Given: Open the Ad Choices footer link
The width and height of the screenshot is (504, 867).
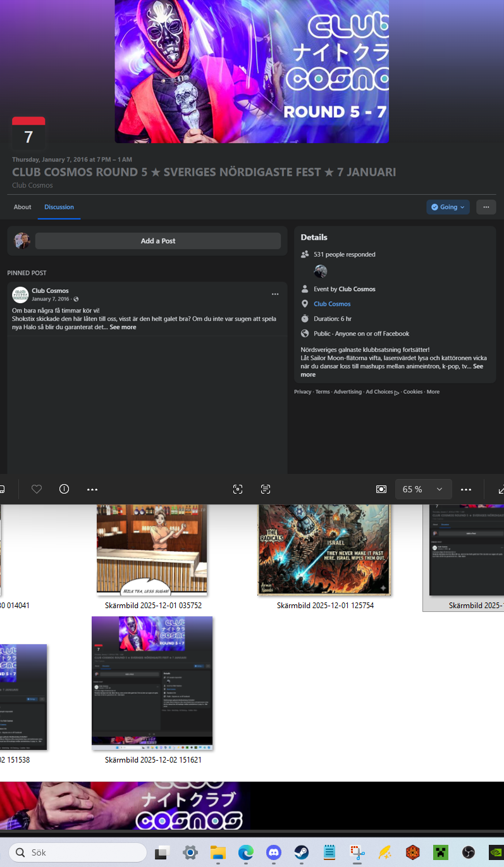Looking at the screenshot, I should coord(382,392).
